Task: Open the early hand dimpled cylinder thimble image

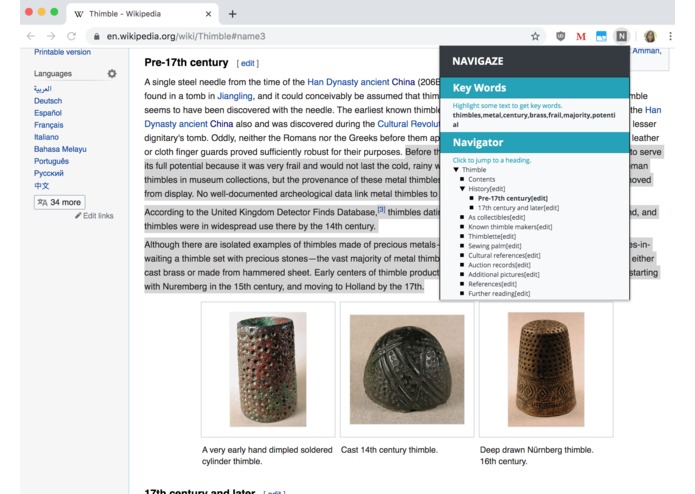Action: pos(268,370)
